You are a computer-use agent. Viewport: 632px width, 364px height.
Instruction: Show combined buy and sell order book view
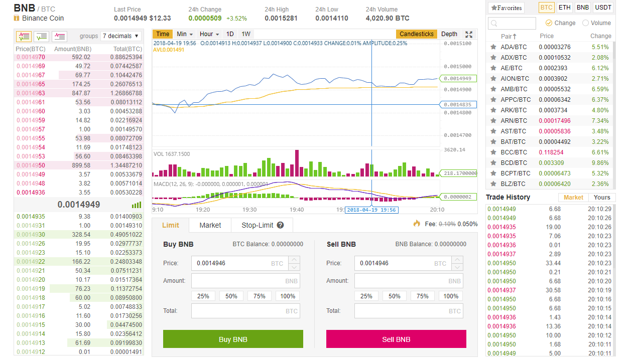coord(24,36)
